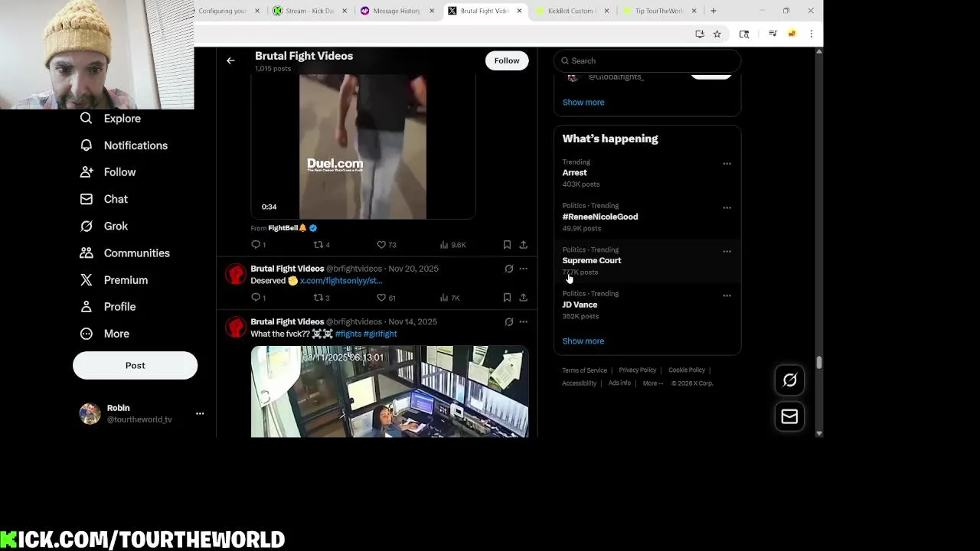Open options for #ReneeNicoleGood trend
Viewport: 980px width, 551px height.
[x=727, y=207]
